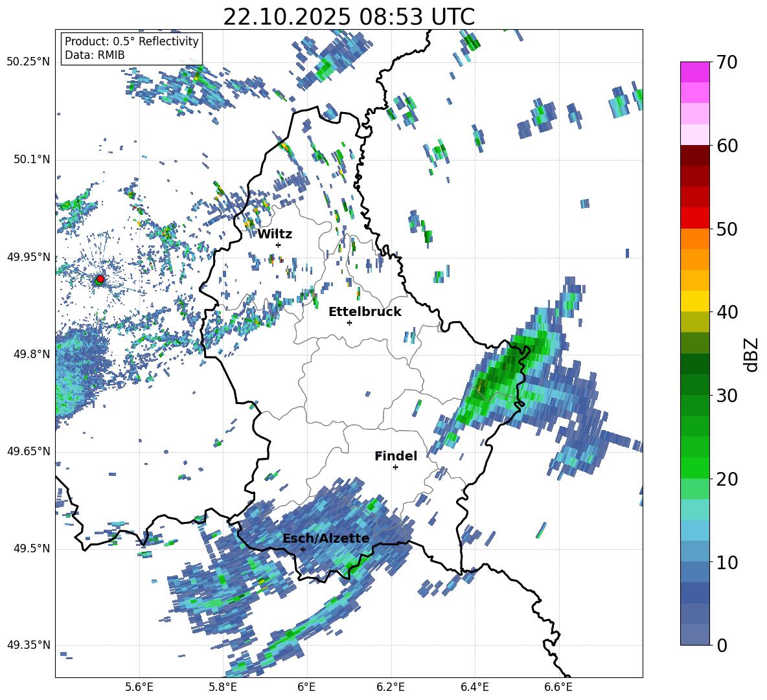
Task: Click the red radar site marker
Action: [x=100, y=279]
